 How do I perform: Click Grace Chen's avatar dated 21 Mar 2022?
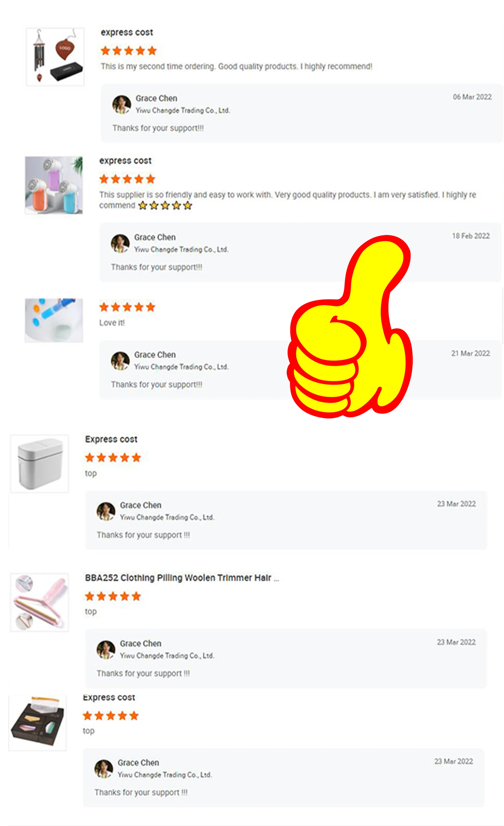pos(120,361)
